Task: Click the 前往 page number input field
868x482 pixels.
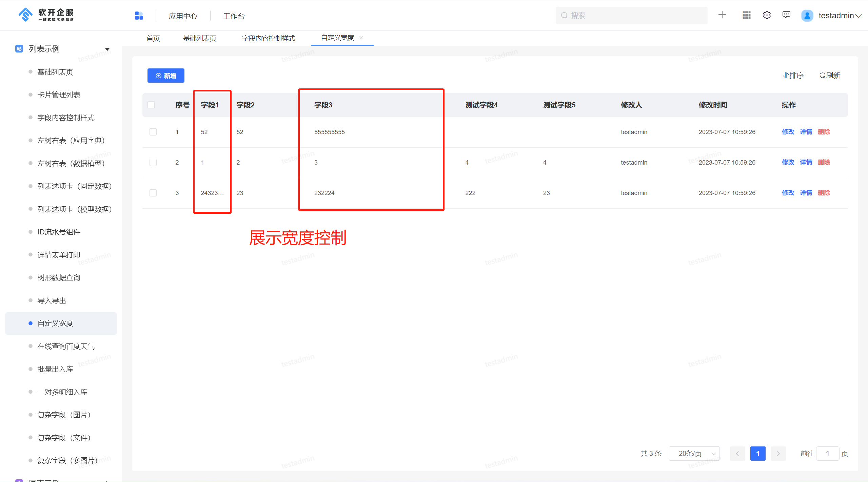Action: click(x=828, y=453)
